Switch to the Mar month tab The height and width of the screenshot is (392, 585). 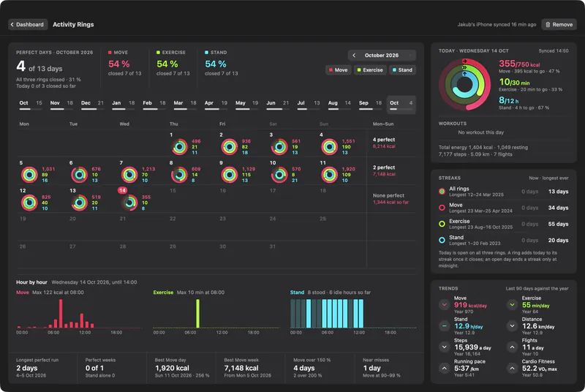(185, 104)
